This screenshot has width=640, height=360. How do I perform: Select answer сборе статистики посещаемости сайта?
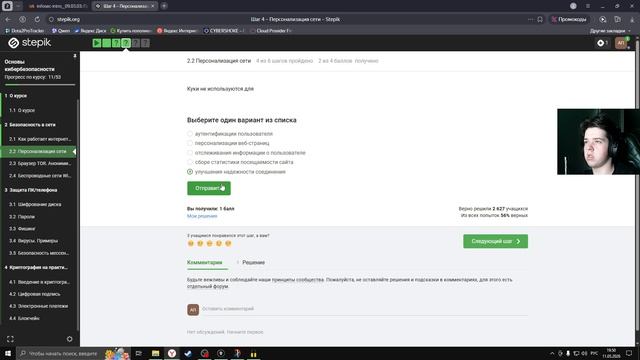pyautogui.click(x=240, y=162)
